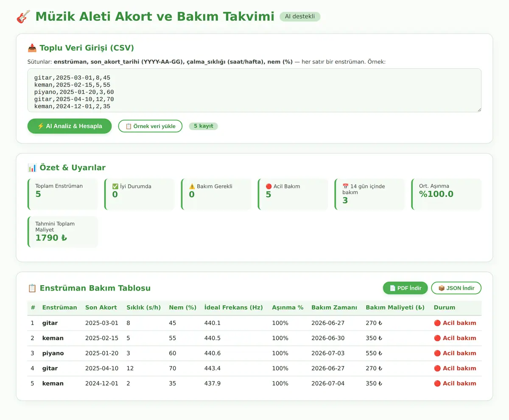Click maintenance date 2026-07-04
The image size is (509, 420).
click(328, 384)
